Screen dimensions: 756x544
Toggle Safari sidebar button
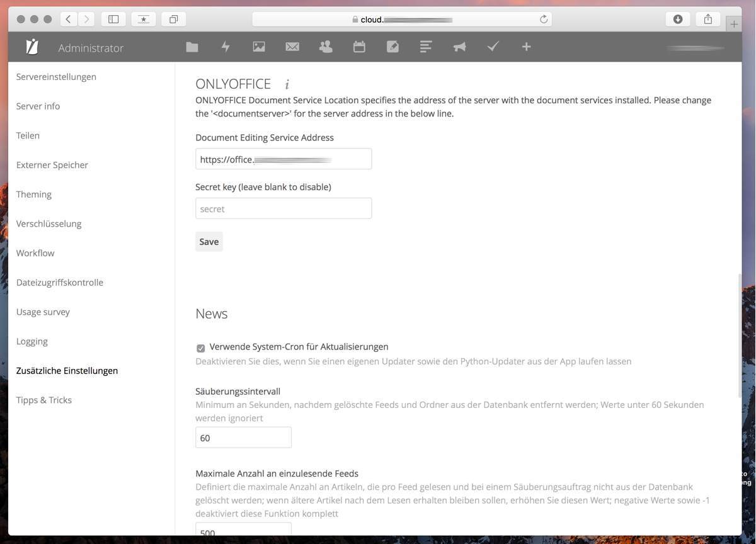(x=113, y=19)
